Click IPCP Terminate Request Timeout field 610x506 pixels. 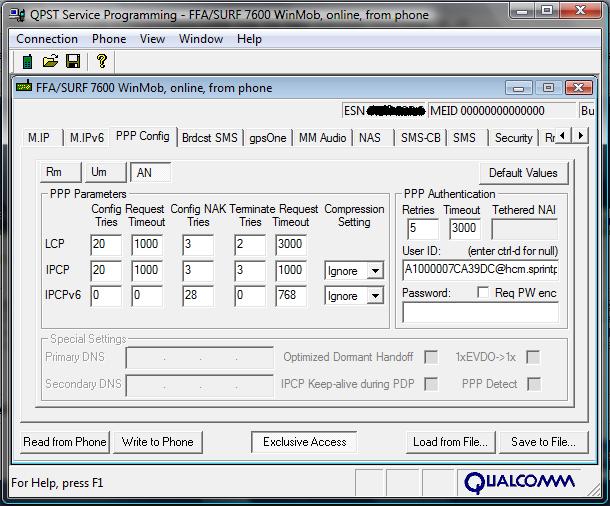291,270
